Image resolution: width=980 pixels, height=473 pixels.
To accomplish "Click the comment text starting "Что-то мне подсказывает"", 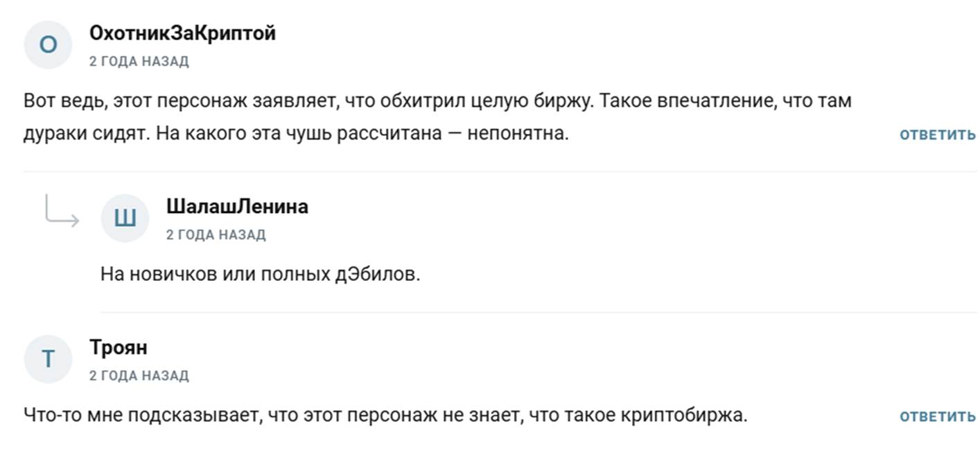I will (x=385, y=415).
